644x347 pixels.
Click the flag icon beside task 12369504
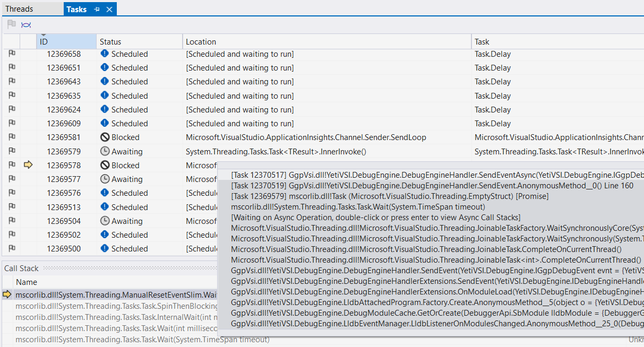point(12,221)
